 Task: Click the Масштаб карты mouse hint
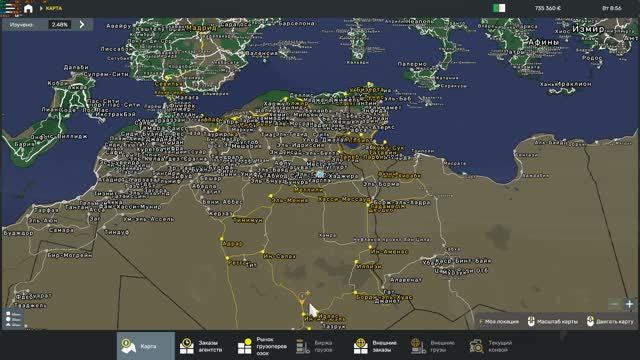pos(553,322)
